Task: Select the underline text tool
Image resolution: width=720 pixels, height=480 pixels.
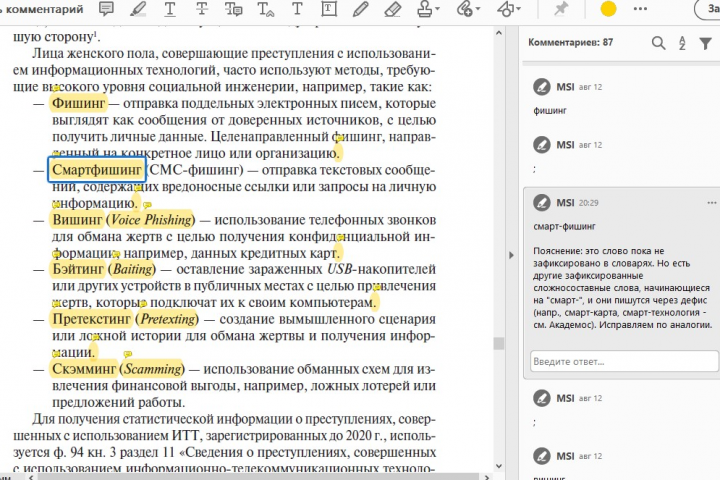Action: [170, 9]
